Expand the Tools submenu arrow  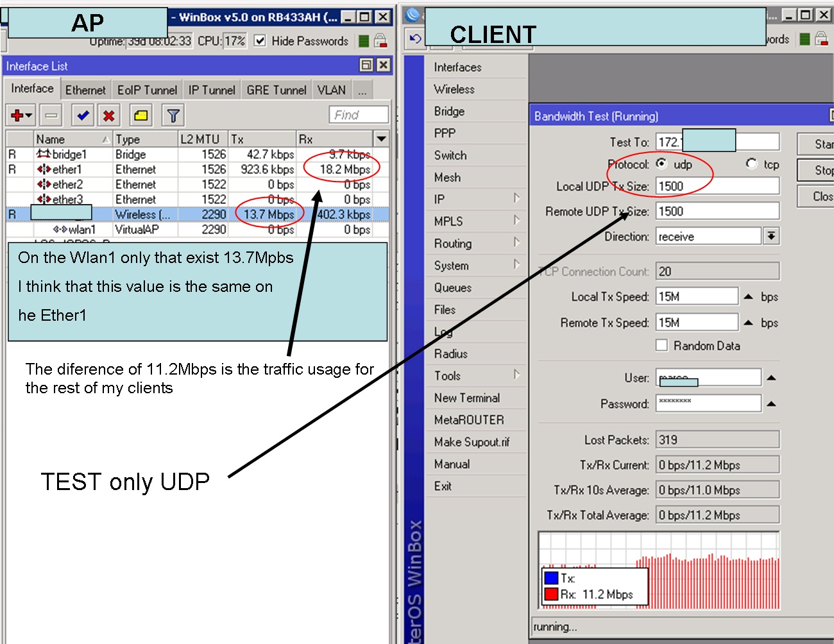[x=516, y=375]
